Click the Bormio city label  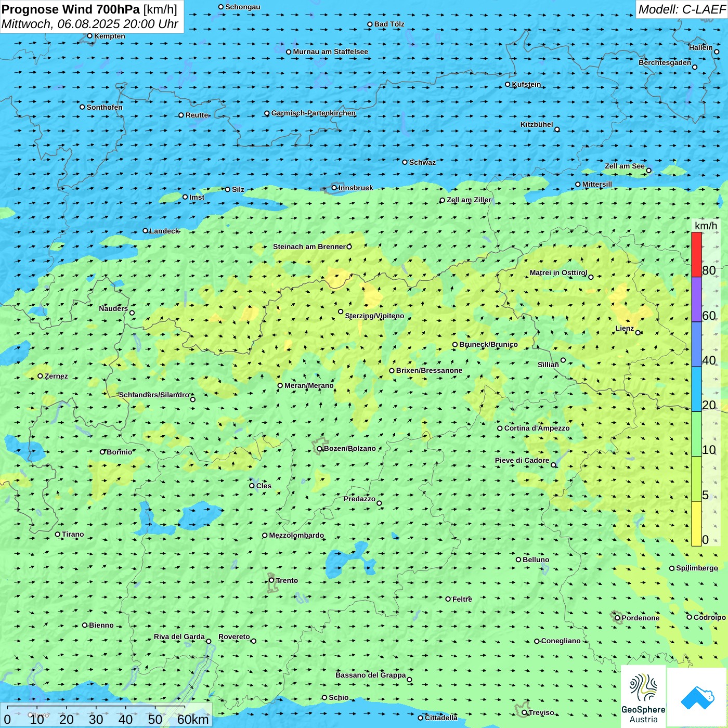(x=119, y=452)
